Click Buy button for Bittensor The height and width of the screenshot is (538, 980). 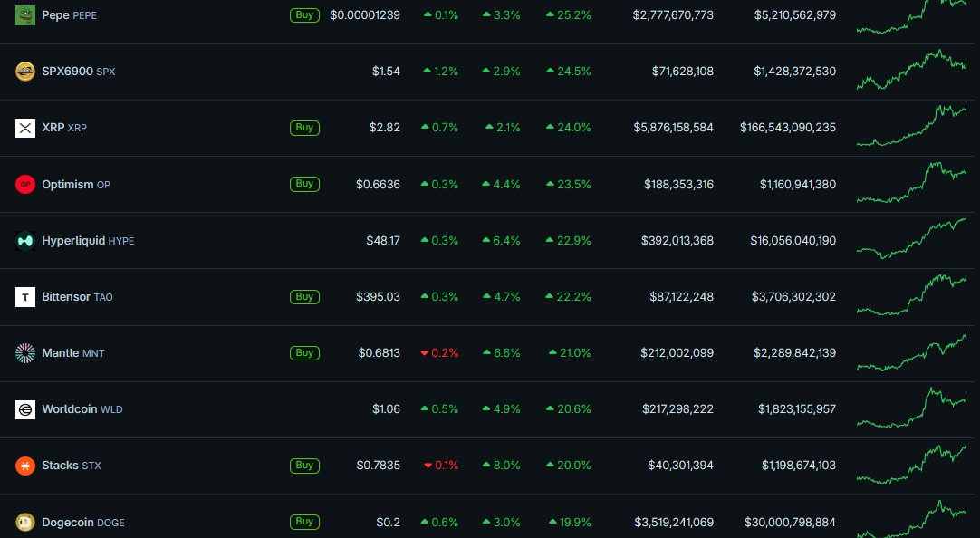(x=304, y=297)
